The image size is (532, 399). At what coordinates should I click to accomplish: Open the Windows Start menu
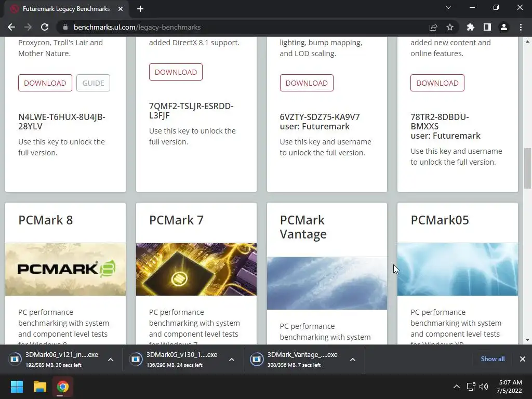pyautogui.click(x=17, y=387)
